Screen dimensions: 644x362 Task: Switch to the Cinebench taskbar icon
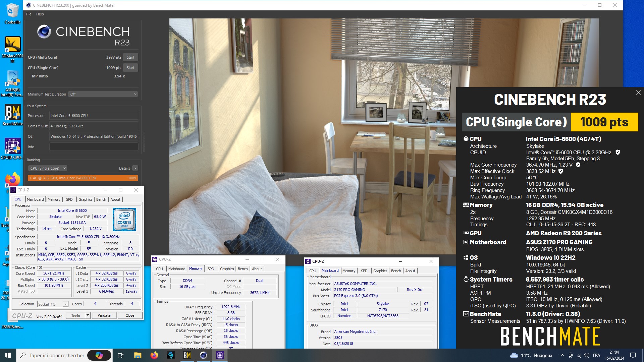[x=203, y=355]
